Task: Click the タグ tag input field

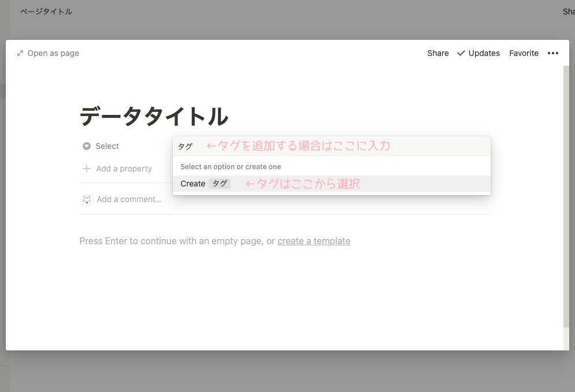Action: 186,146
